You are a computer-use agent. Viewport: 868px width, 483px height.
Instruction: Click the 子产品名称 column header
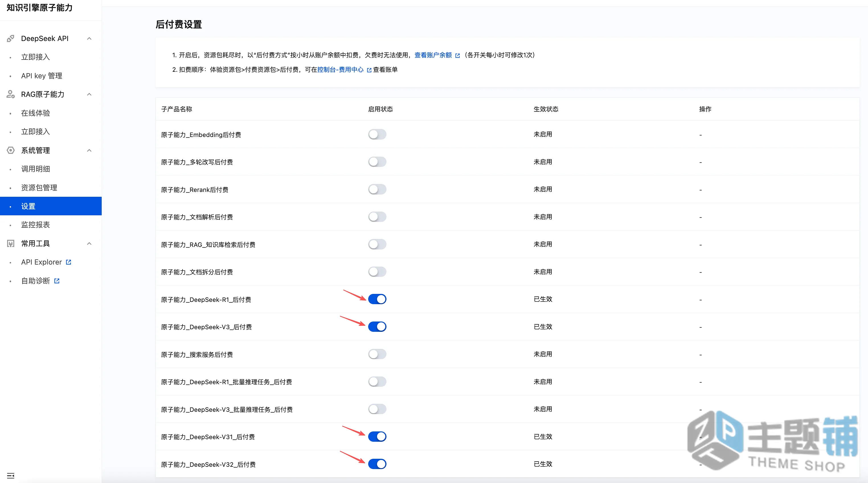tap(177, 109)
